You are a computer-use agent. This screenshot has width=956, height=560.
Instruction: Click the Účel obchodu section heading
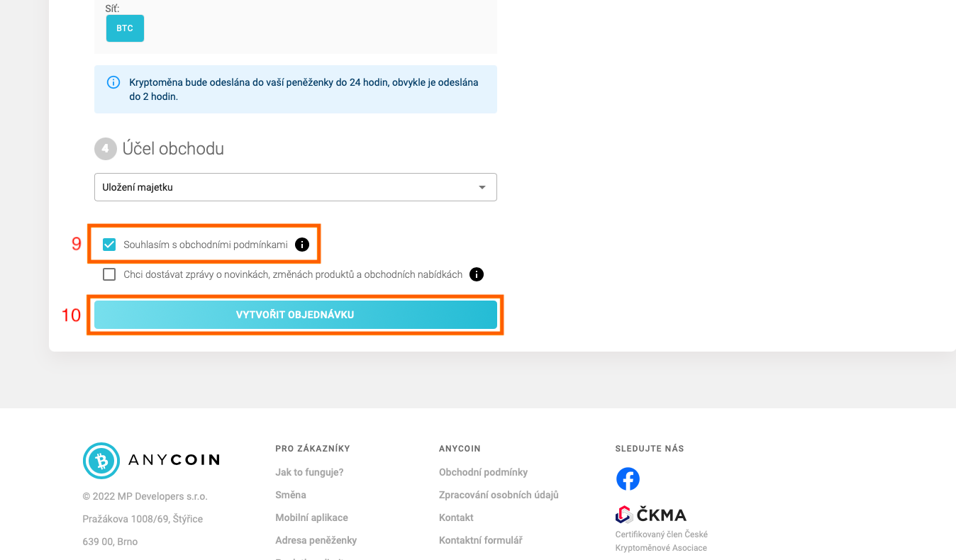click(x=173, y=149)
